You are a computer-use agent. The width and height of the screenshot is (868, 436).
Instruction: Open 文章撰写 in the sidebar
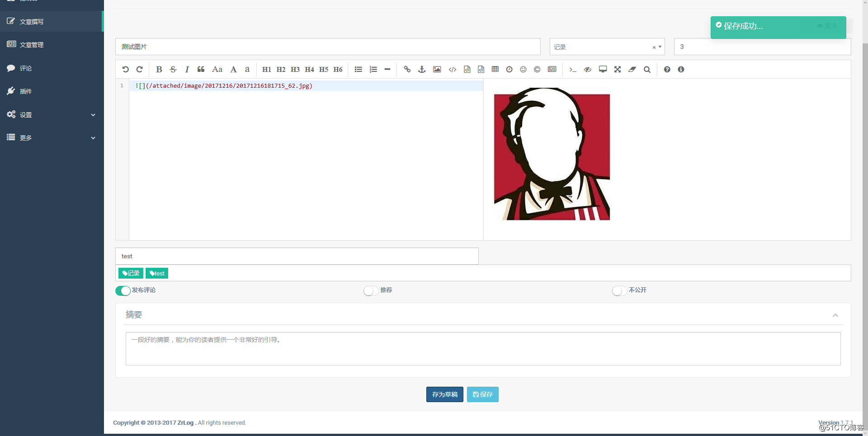click(51, 21)
